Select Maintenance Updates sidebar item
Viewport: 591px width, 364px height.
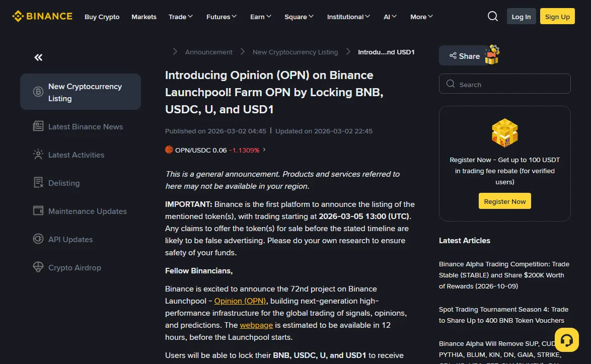coord(80,211)
